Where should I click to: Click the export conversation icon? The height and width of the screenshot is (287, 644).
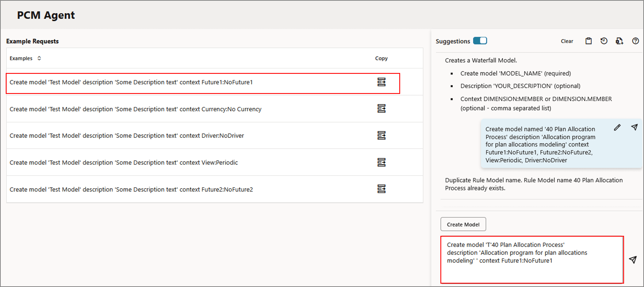[x=619, y=41]
